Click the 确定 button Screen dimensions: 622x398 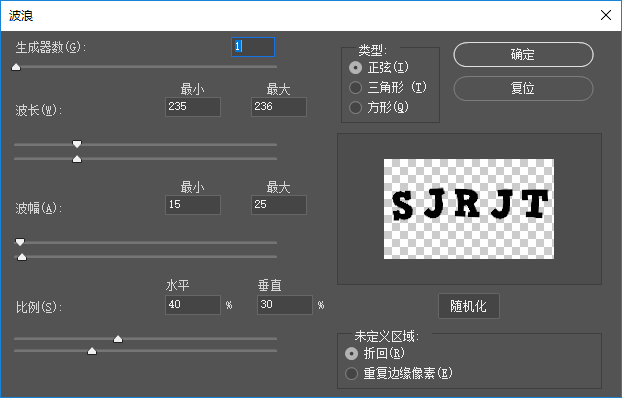point(523,54)
